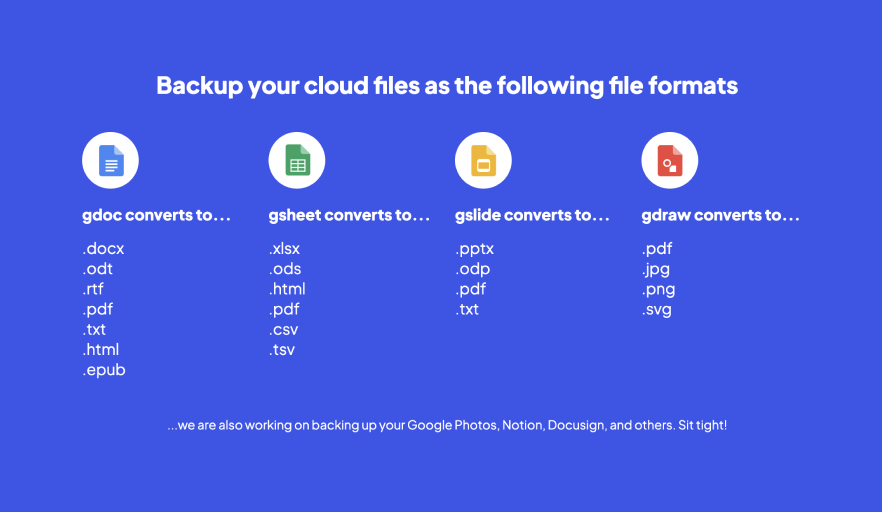
Task: Select the .epub format entry
Action: (104, 370)
